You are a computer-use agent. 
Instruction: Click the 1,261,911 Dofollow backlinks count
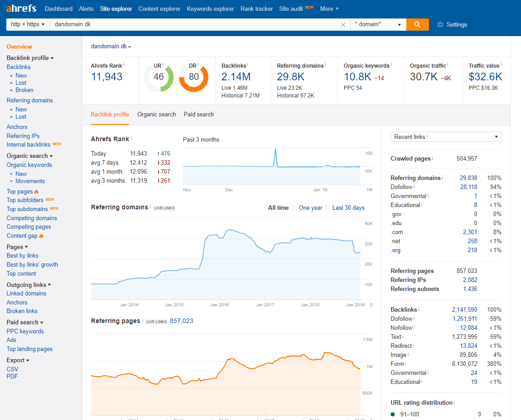tap(465, 318)
